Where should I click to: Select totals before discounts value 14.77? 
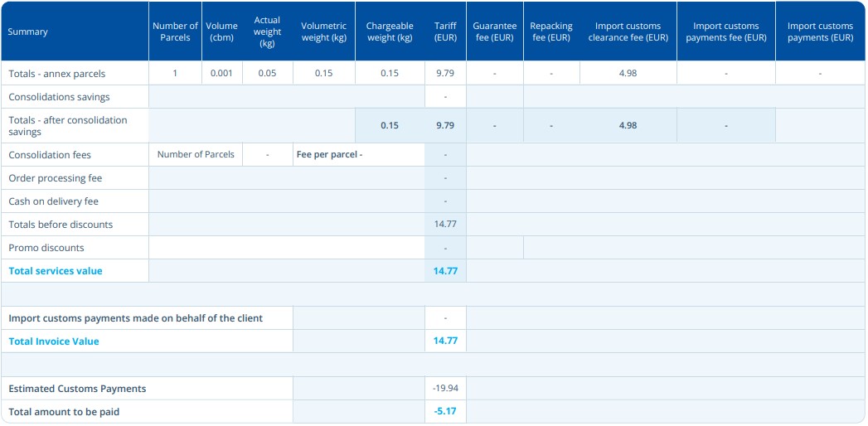[x=445, y=225]
